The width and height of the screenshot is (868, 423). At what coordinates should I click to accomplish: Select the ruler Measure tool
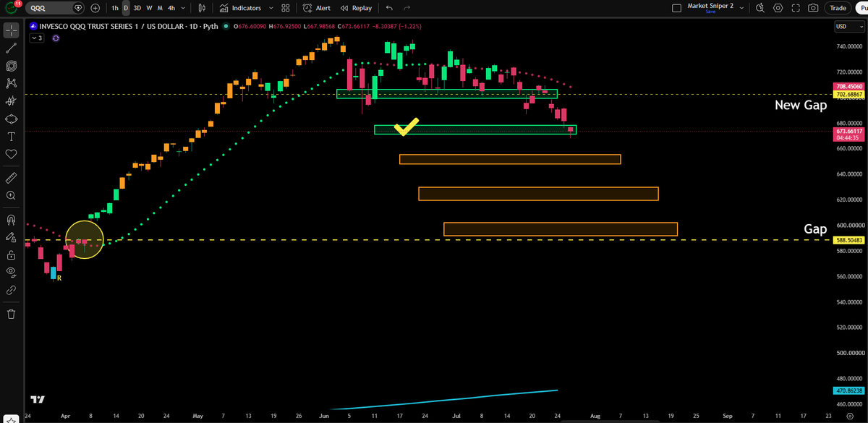(12, 177)
